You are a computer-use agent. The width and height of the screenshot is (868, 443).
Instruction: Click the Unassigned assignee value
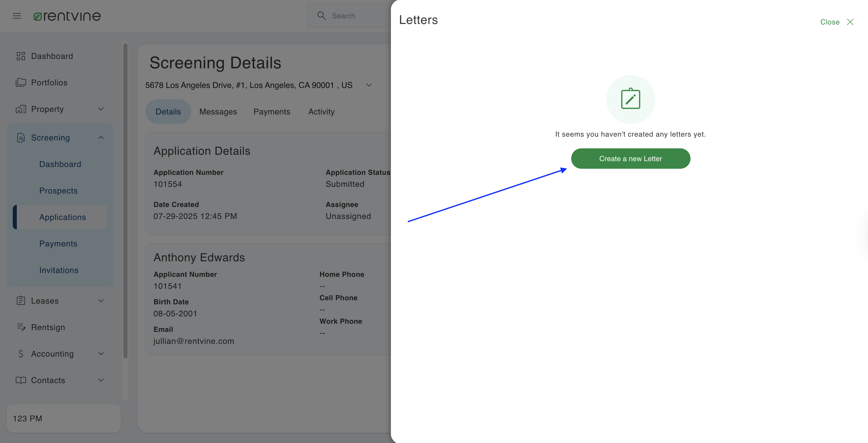coord(348,216)
